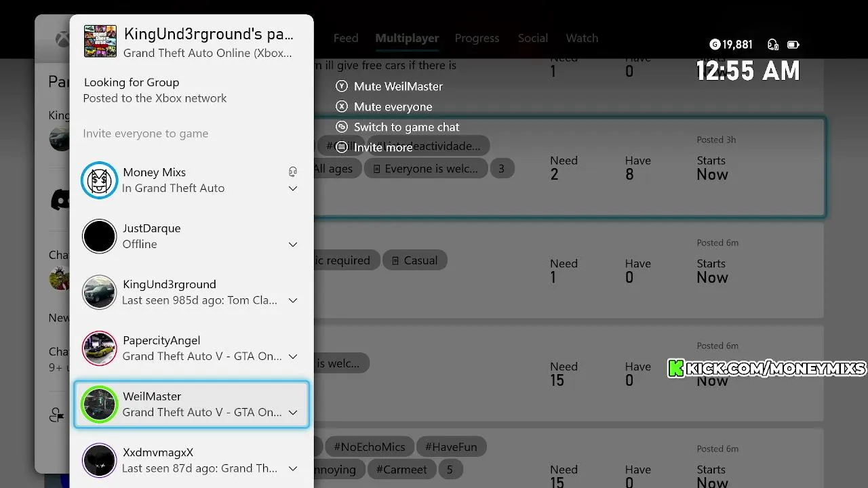
Task: Switch to game chat
Action: click(x=406, y=127)
